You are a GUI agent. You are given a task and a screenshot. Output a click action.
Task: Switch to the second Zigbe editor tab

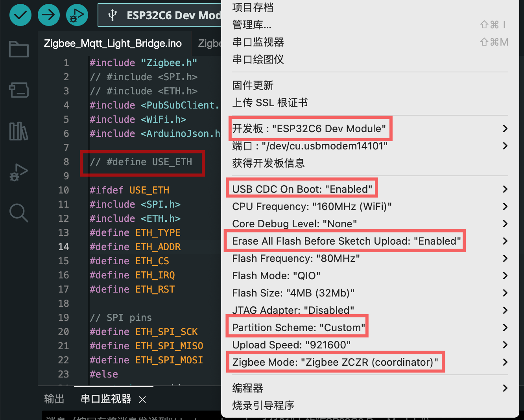pos(208,43)
